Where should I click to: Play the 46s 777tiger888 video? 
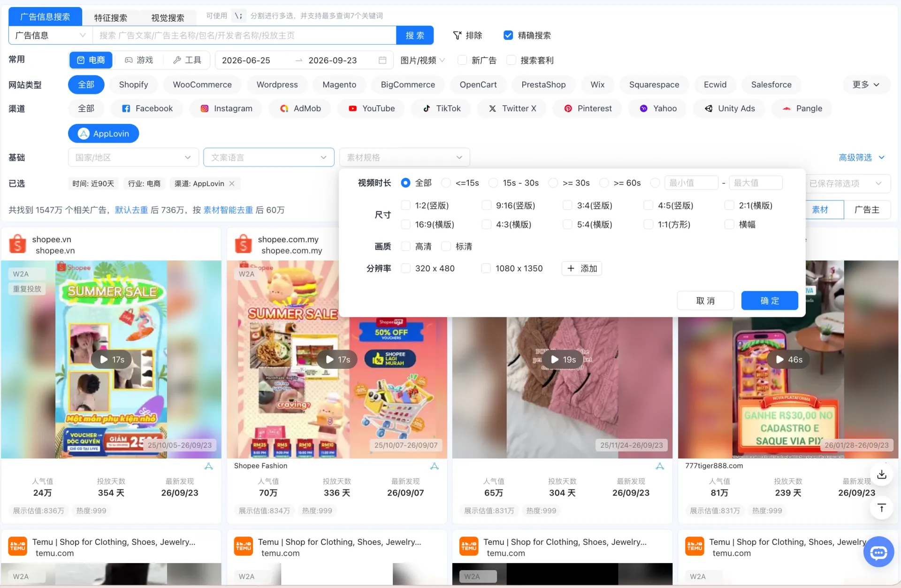[x=788, y=359]
